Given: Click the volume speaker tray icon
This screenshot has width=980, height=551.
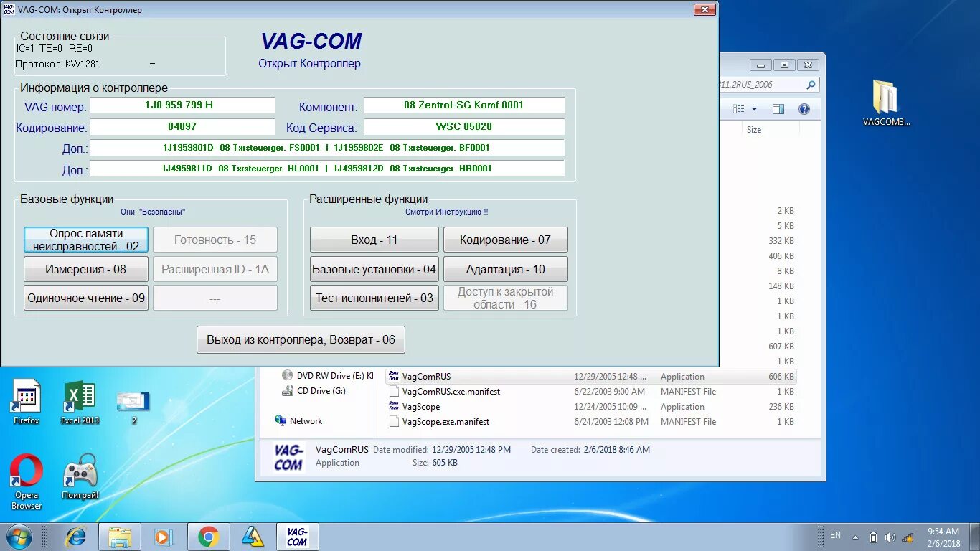Looking at the screenshot, I should [x=890, y=537].
